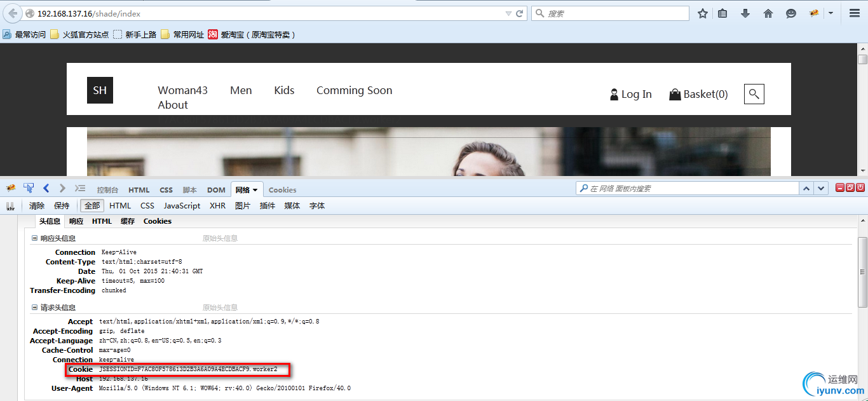Switch to the Firebug HTML panel tab

click(139, 190)
